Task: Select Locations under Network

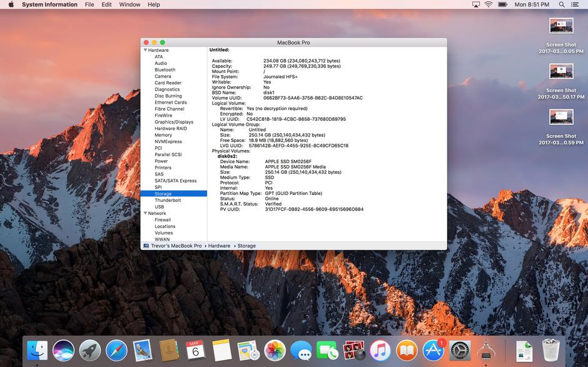Action: [x=165, y=226]
